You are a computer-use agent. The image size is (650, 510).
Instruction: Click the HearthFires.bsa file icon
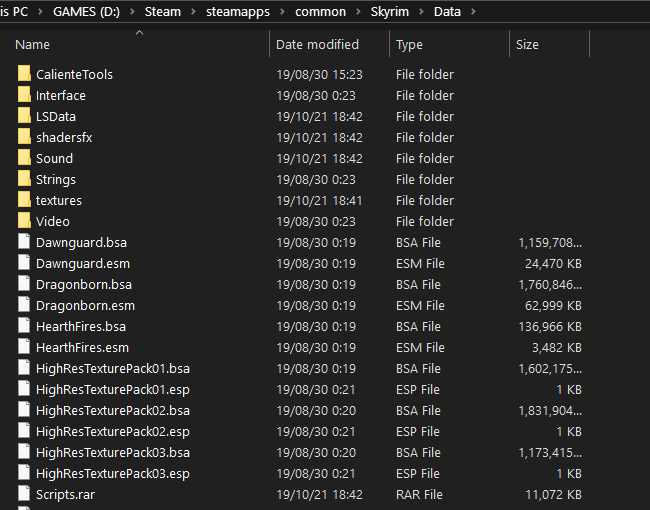24,326
